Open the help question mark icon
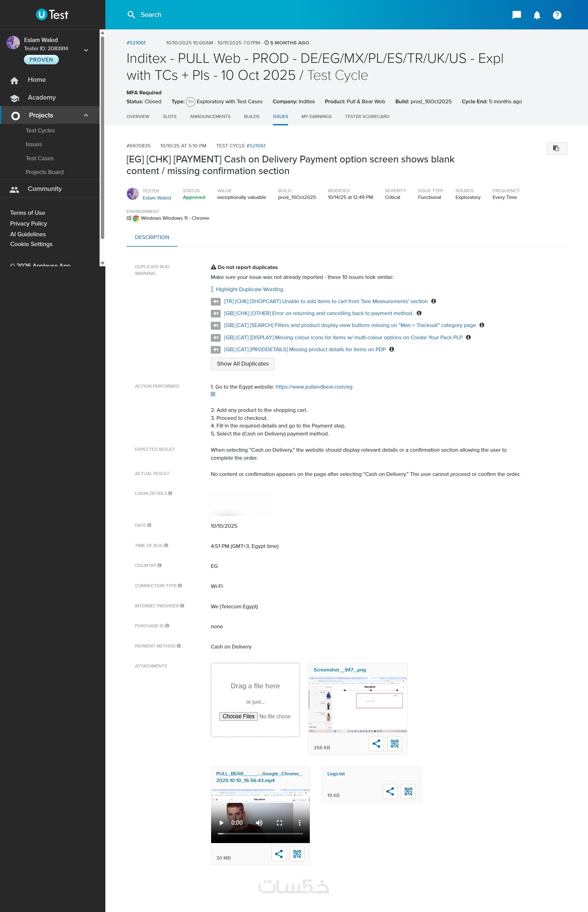588x912 pixels. 557,15
